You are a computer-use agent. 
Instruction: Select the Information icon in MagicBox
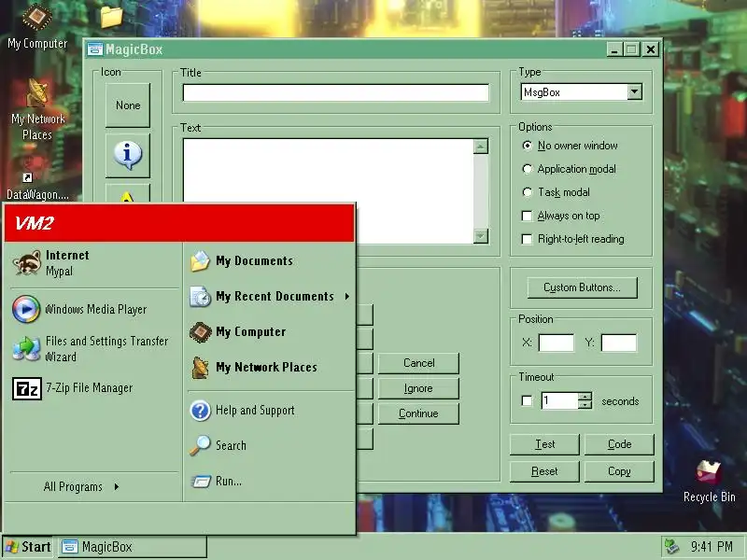pyautogui.click(x=128, y=155)
